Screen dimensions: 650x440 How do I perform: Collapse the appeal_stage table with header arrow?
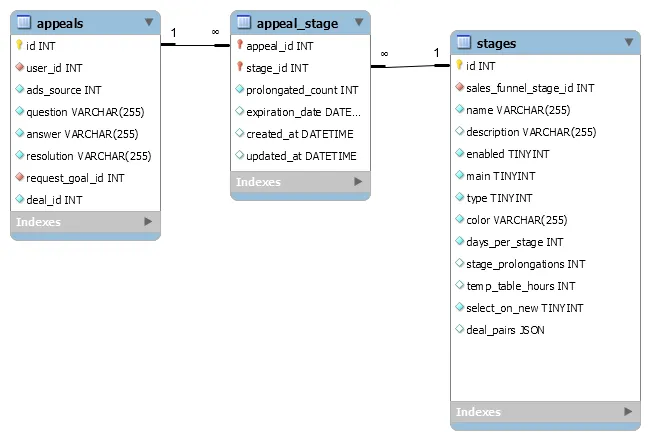359,22
